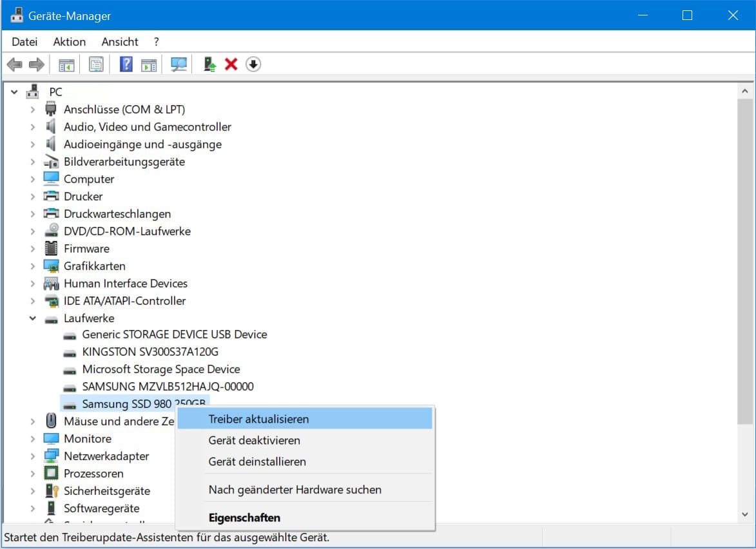Expand the Grafikkarten category
756x549 pixels.
32,266
